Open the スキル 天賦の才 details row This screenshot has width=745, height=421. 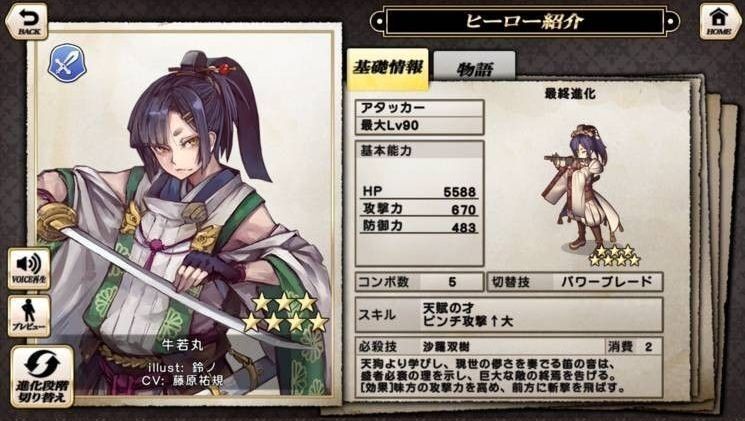click(509, 315)
